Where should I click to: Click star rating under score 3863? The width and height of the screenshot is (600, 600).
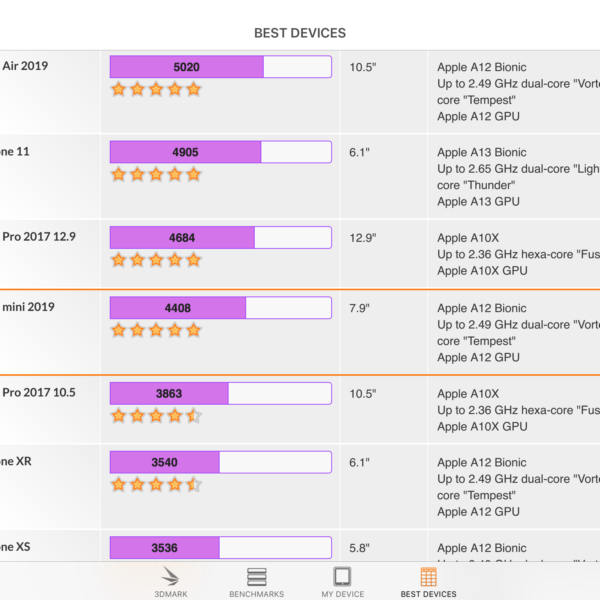(156, 416)
